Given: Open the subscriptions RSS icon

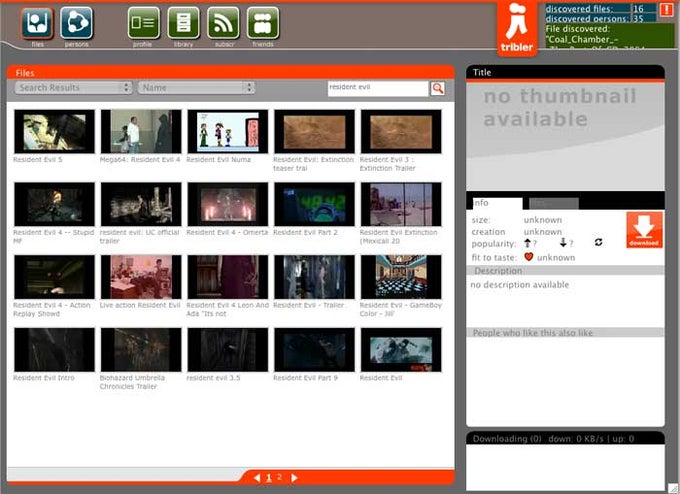Looking at the screenshot, I should (223, 23).
